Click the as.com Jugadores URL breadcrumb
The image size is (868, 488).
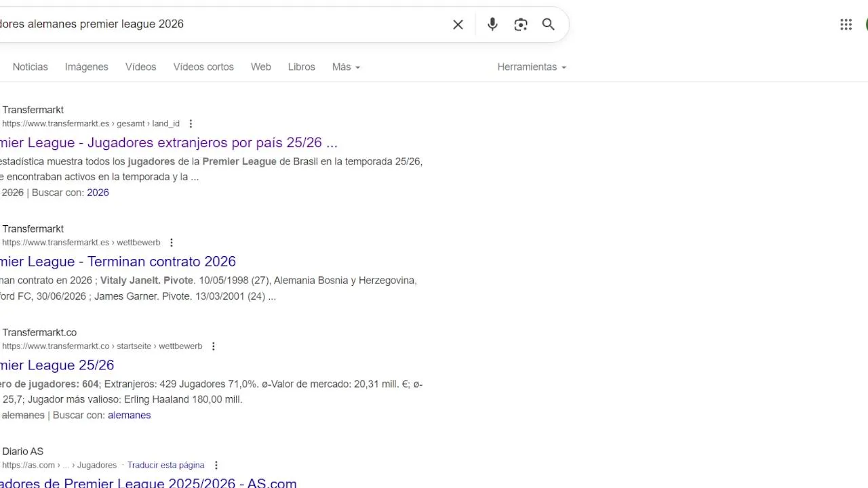point(60,465)
